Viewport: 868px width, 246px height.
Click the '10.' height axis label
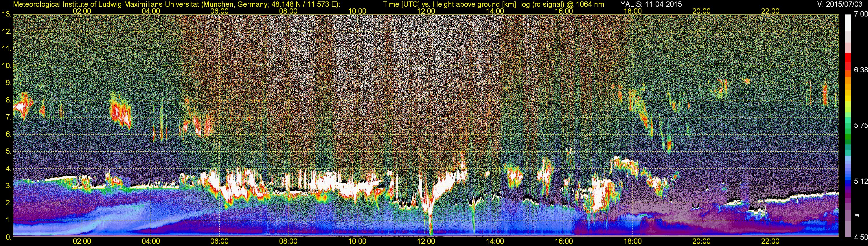[x=6, y=65]
